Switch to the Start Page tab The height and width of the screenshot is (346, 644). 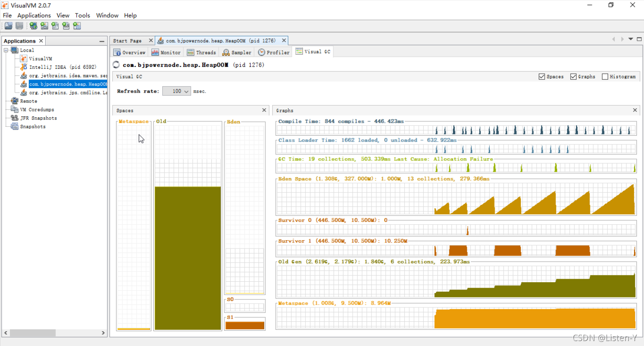[127, 41]
